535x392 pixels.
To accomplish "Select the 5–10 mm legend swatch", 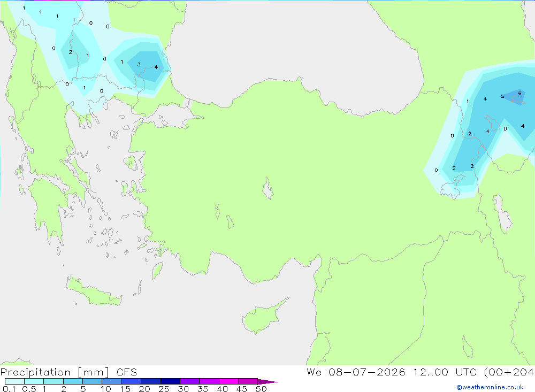I will coord(93,381).
